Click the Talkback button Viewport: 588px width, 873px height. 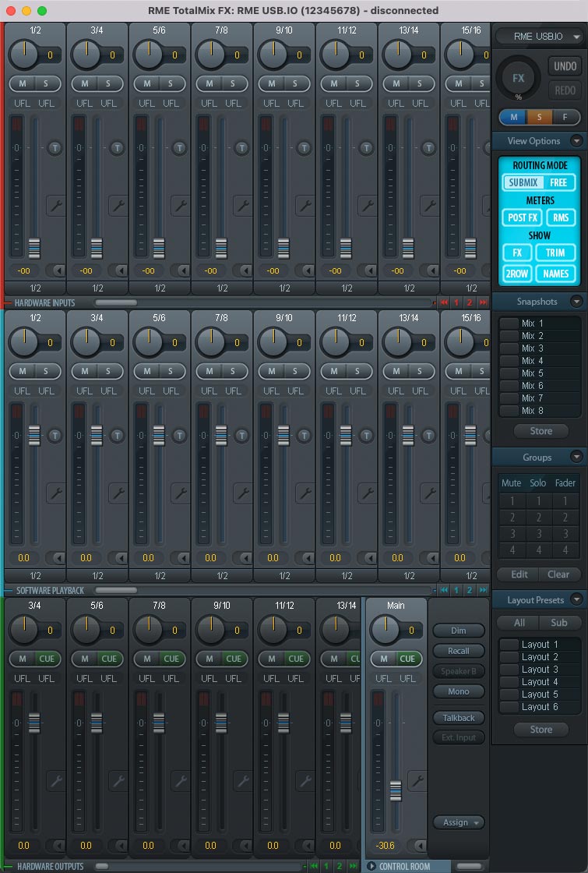[x=459, y=718]
